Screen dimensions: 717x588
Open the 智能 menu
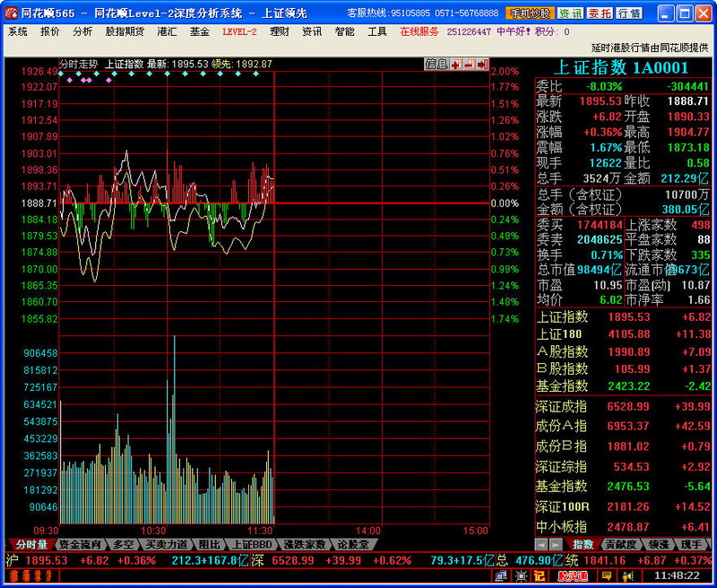344,31
